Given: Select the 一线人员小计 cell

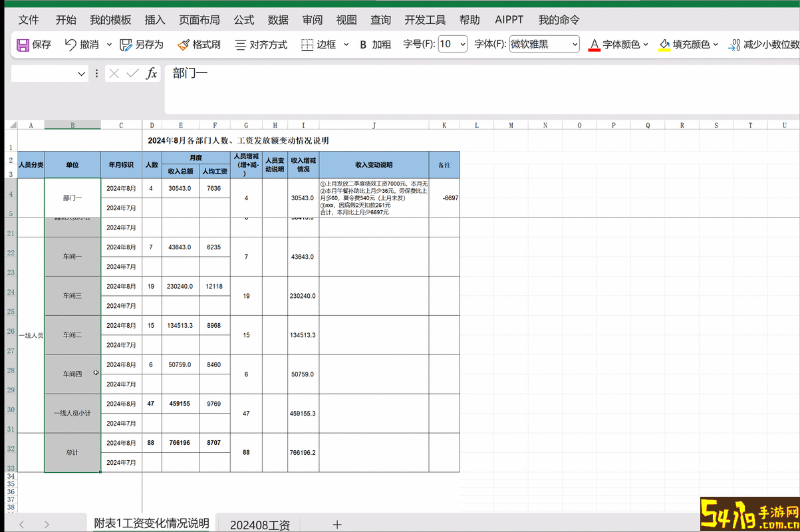Looking at the screenshot, I should 72,414.
